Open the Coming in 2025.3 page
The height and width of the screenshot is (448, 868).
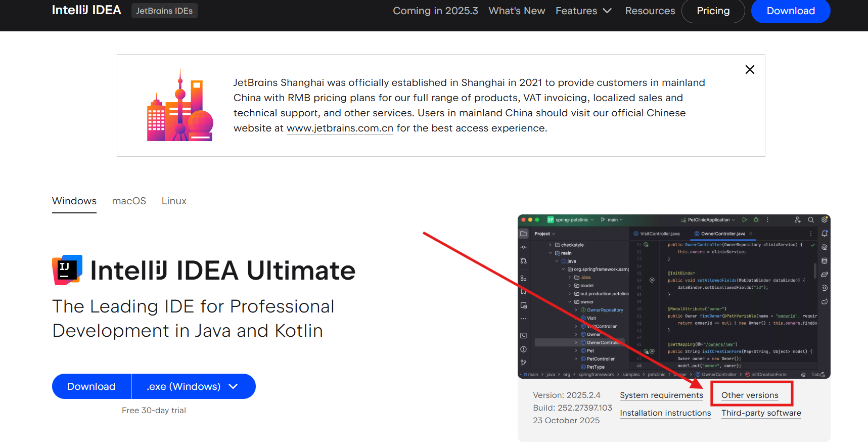pos(435,11)
